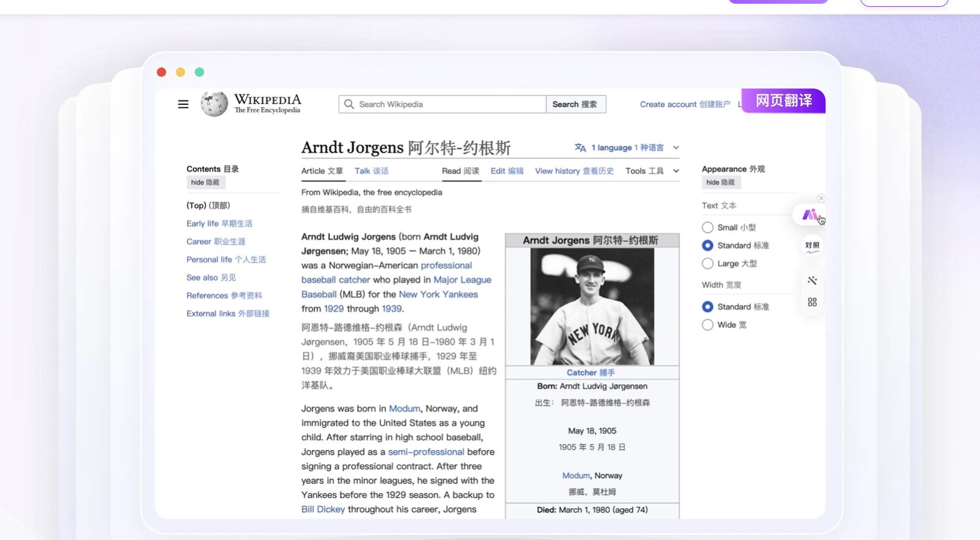
Task: Open the hamburger main menu
Action: [x=183, y=104]
